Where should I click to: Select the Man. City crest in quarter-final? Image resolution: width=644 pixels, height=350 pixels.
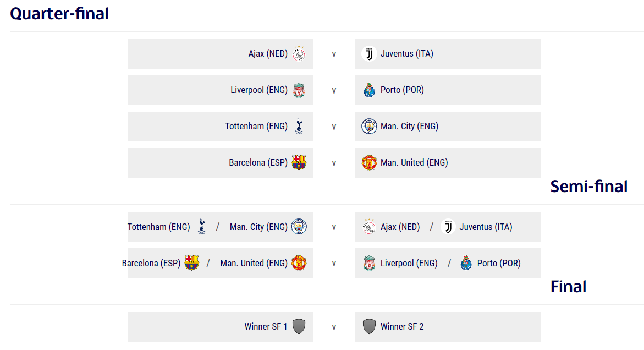coord(369,126)
